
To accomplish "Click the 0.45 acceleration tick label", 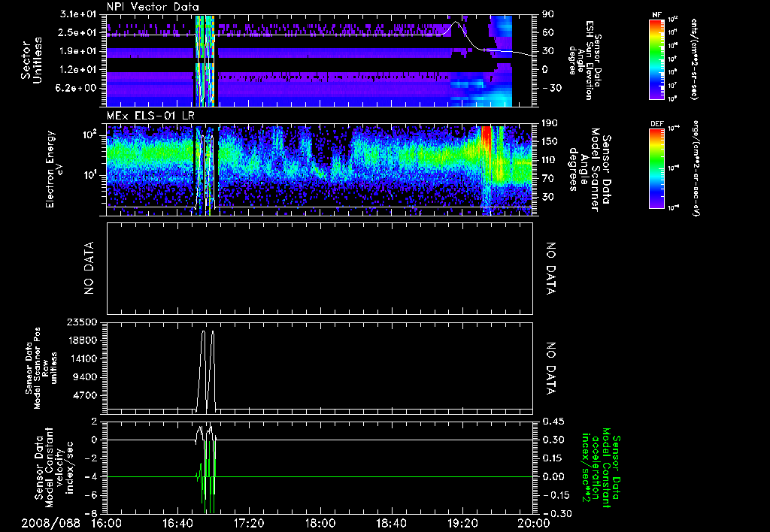I will click(553, 422).
